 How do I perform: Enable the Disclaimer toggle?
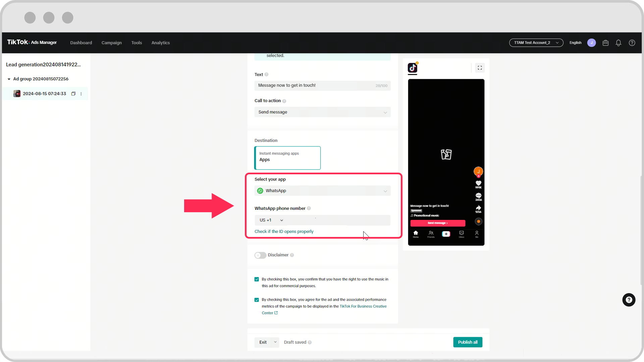coord(260,255)
